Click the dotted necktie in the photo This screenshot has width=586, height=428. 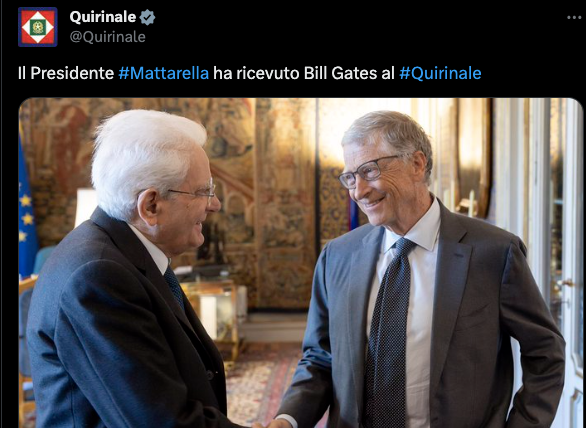click(x=389, y=333)
